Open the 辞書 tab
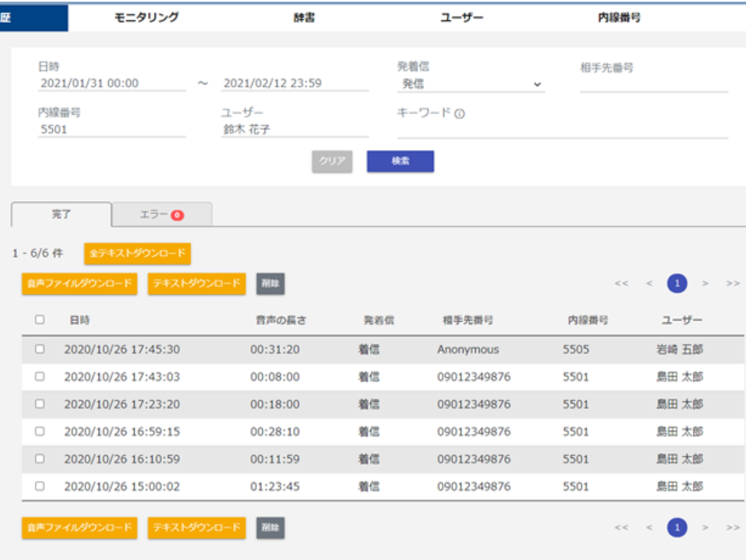The height and width of the screenshot is (560, 746). click(304, 18)
